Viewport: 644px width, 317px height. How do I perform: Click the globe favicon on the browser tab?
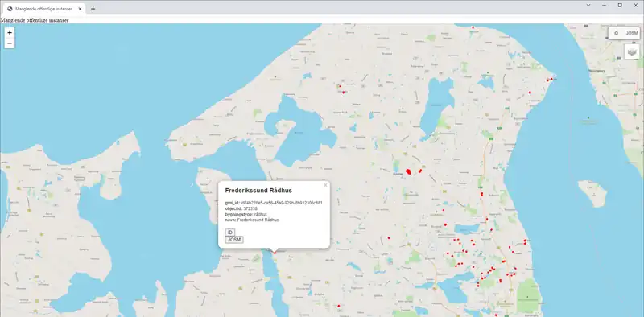(10, 9)
